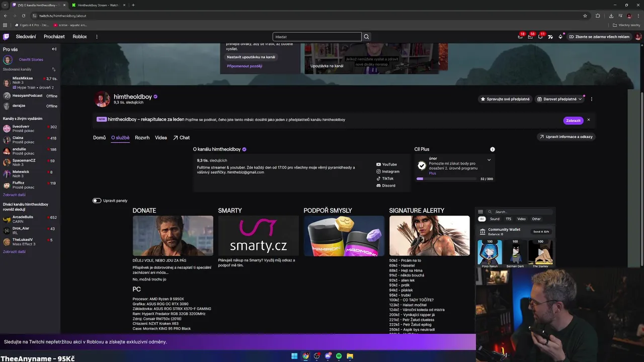This screenshot has height=362, width=644.
Task: Click the Twitch home logo
Action: pyautogui.click(x=6, y=37)
